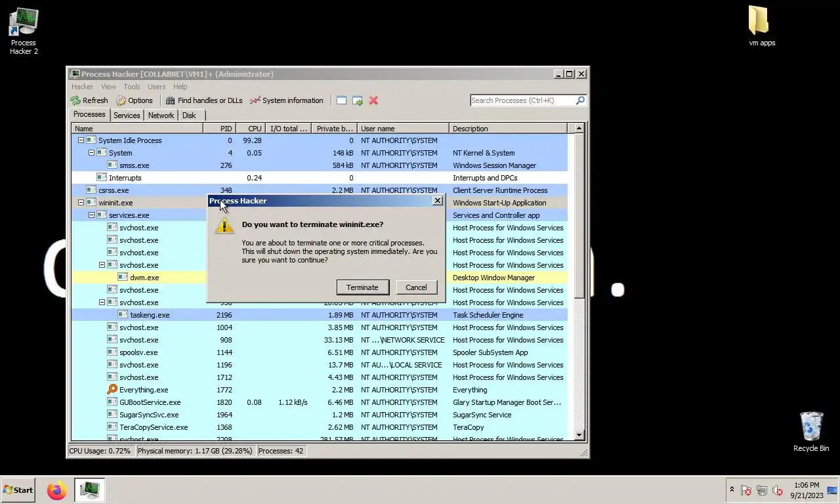Click the network tray icon

(x=762, y=490)
